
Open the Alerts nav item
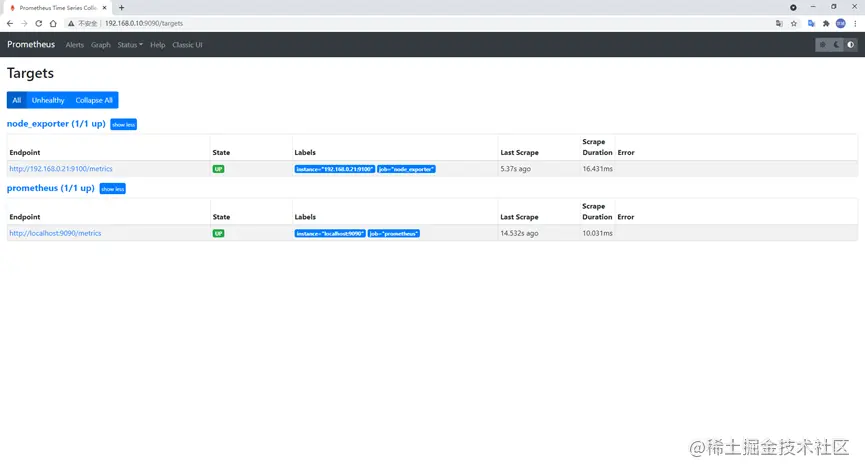74,45
